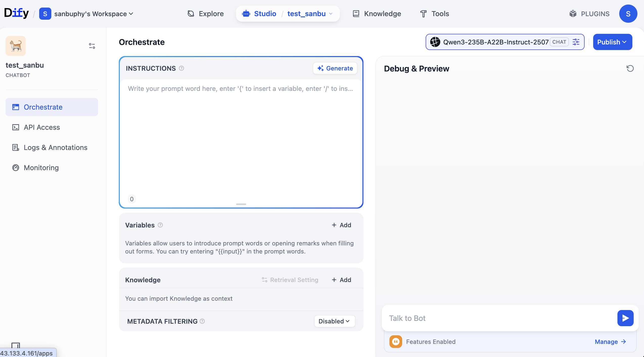Open app settings icon beside cat avatar
644x357 pixels.
(92, 46)
